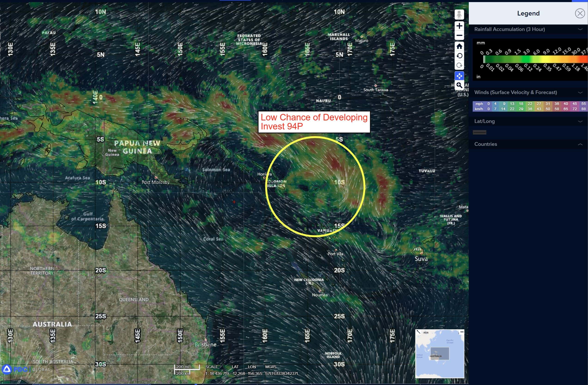Go to next map extent
Screen dimensions: 588x385
(459, 65)
